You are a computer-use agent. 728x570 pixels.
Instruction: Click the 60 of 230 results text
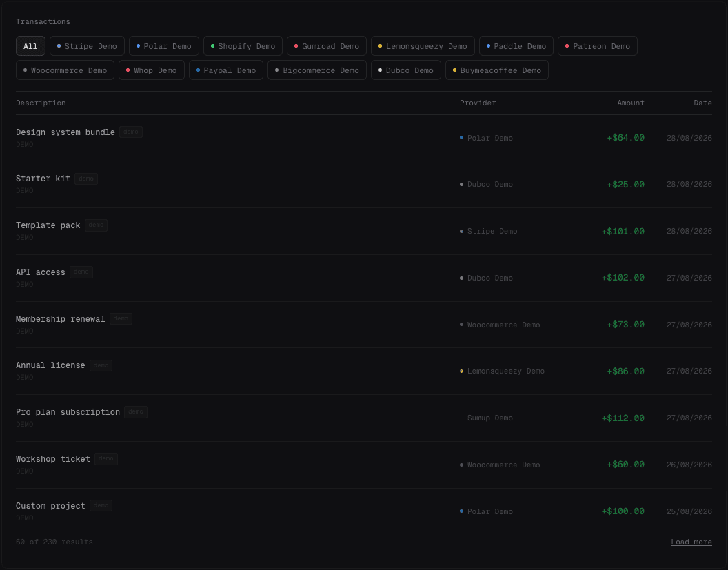54,542
